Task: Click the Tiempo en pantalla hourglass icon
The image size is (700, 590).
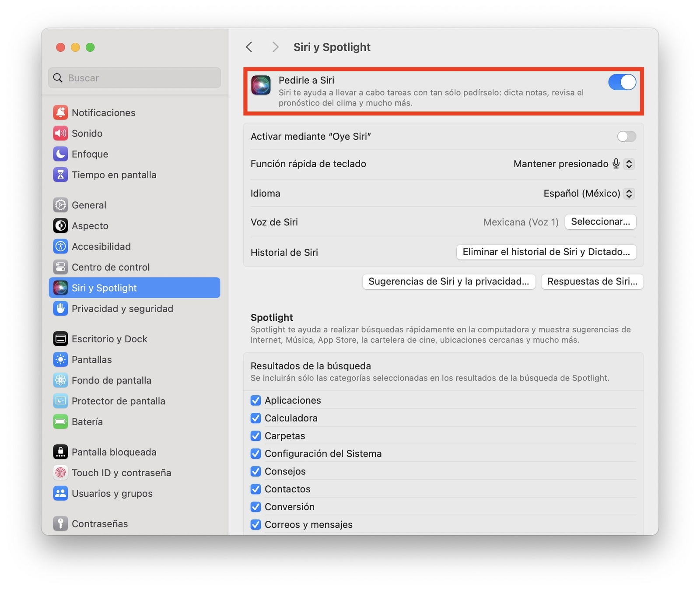Action: point(60,175)
